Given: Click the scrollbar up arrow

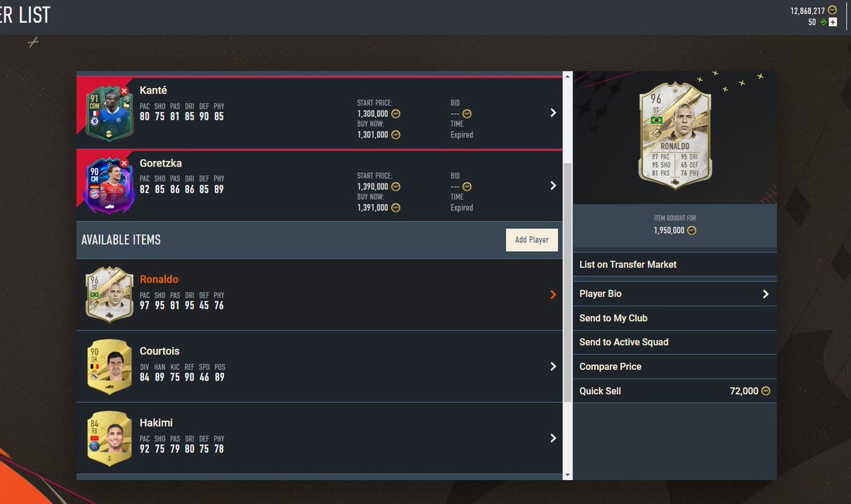Looking at the screenshot, I should click(x=567, y=75).
